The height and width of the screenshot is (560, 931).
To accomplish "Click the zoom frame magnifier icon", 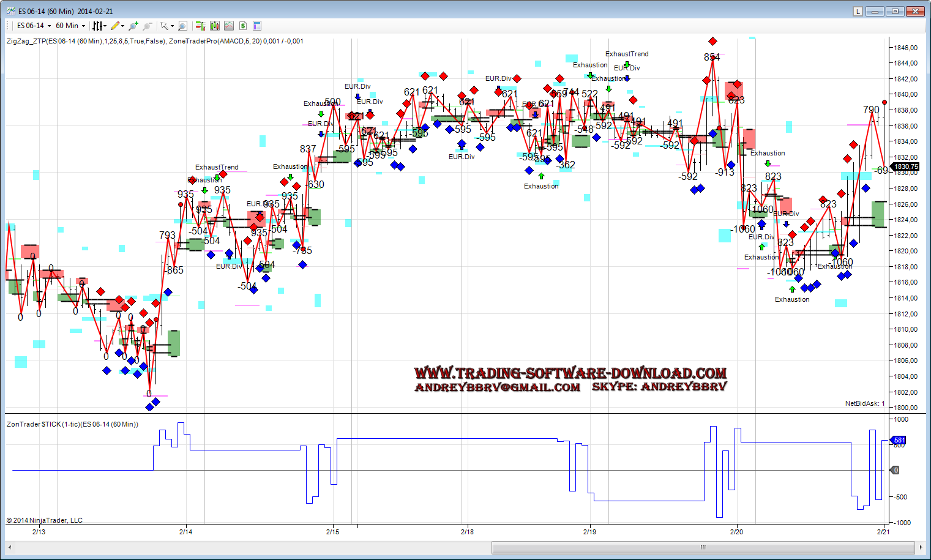I will point(182,26).
